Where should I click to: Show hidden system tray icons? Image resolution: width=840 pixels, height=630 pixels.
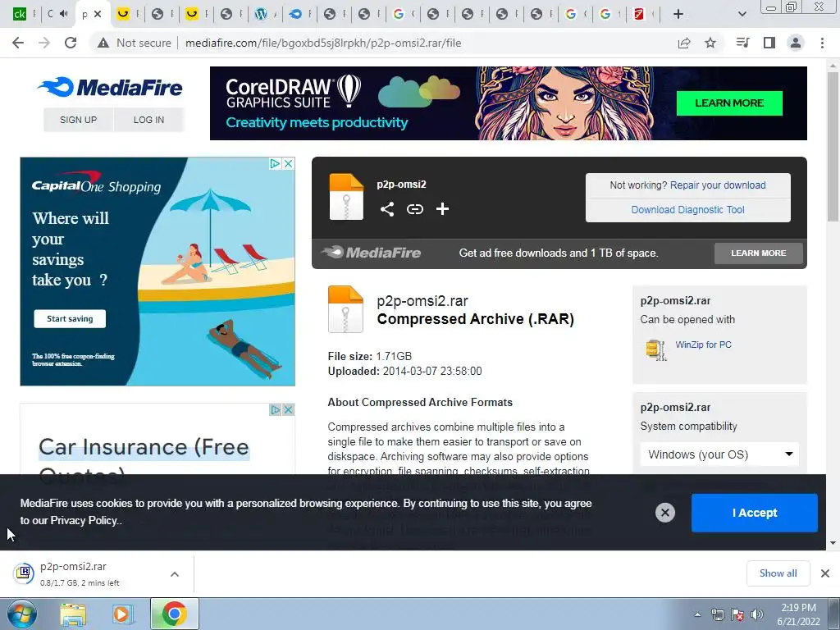pyautogui.click(x=697, y=614)
